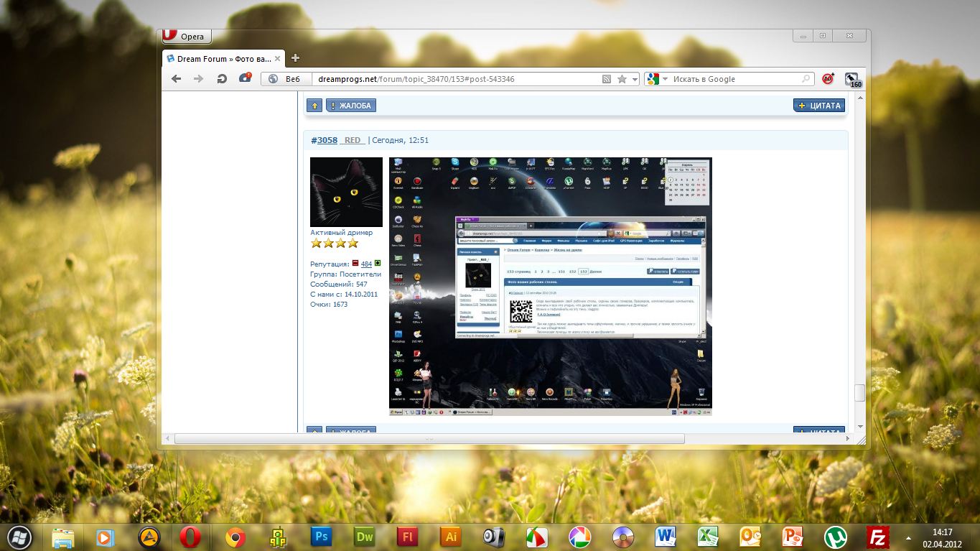Launch FileZilla from the taskbar

[x=878, y=537]
